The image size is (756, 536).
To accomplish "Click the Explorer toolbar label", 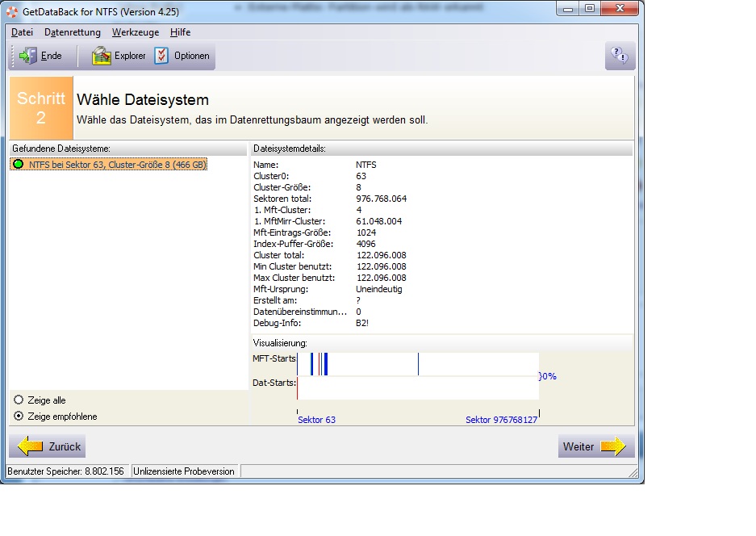I will click(x=130, y=56).
